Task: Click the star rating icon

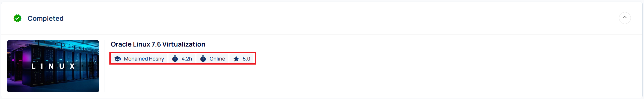Action: (236, 59)
